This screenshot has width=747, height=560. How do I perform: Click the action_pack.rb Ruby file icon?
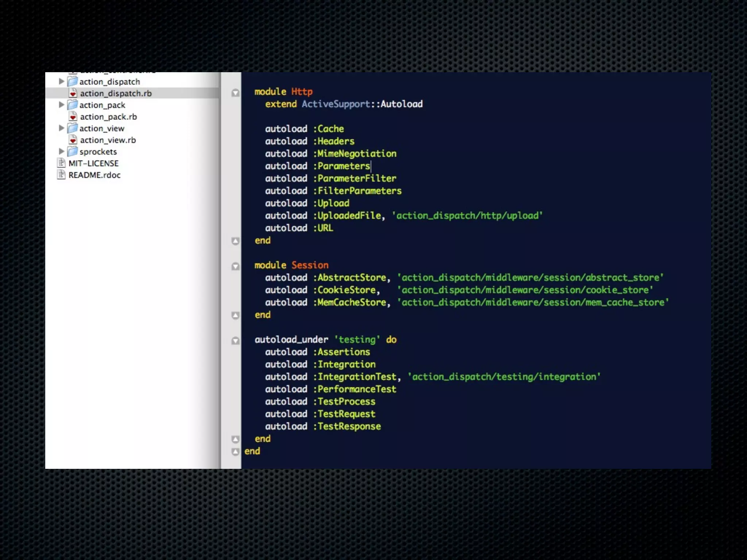[x=73, y=117]
